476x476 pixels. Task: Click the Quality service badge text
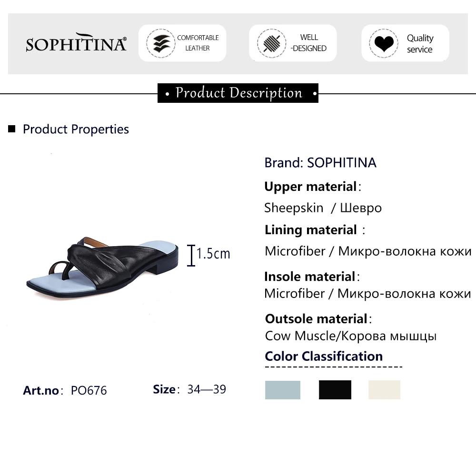pos(419,43)
